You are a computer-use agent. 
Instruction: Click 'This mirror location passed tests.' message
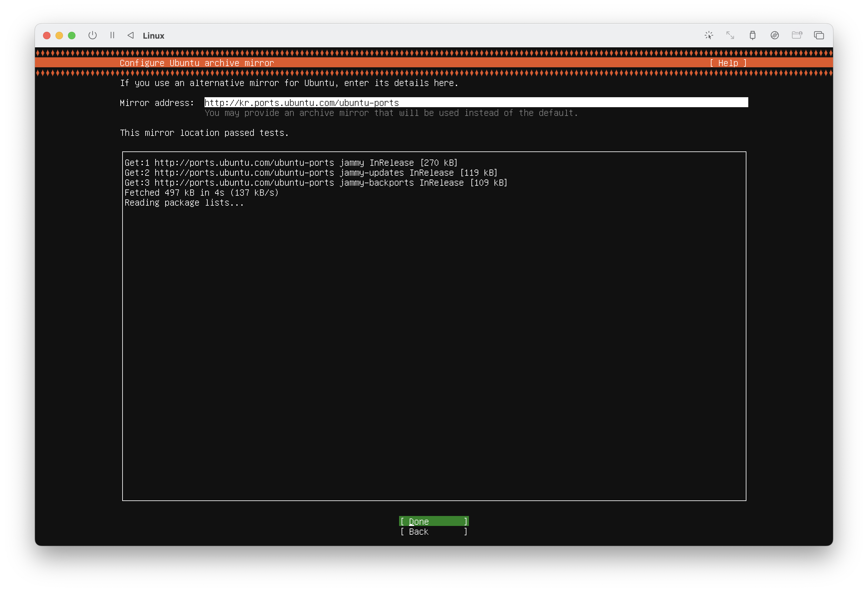coord(204,133)
